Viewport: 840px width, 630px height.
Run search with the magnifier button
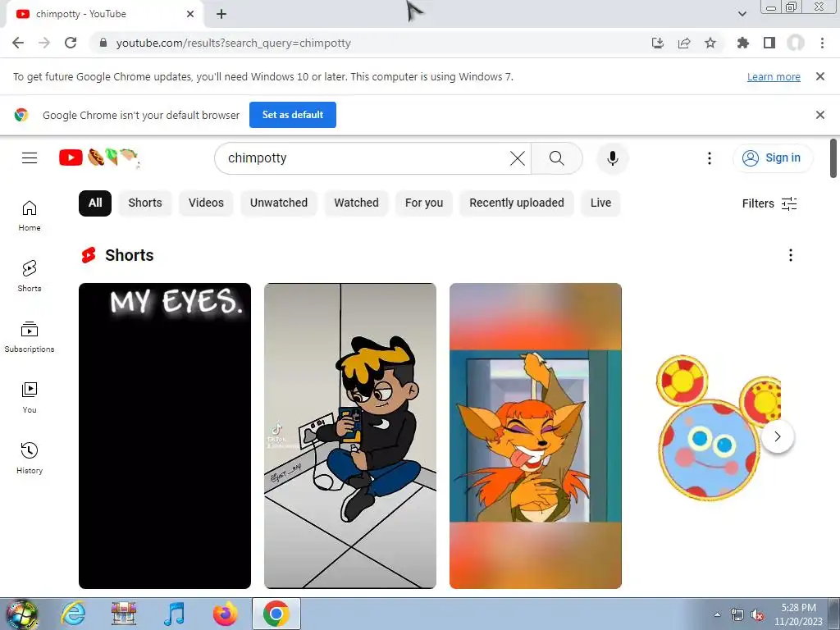pos(557,158)
